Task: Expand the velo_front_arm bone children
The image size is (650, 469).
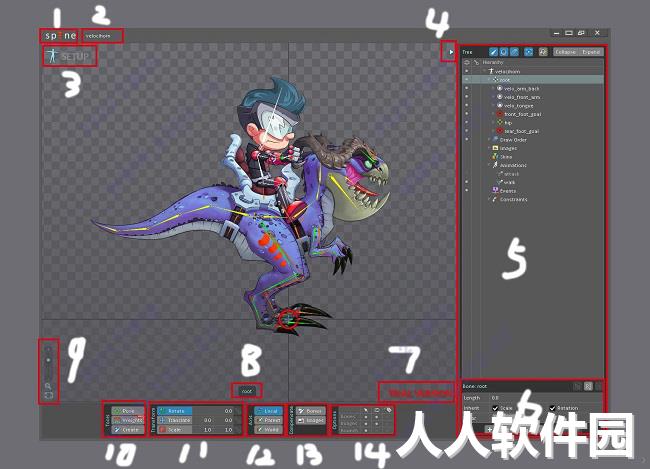Action: [493, 97]
